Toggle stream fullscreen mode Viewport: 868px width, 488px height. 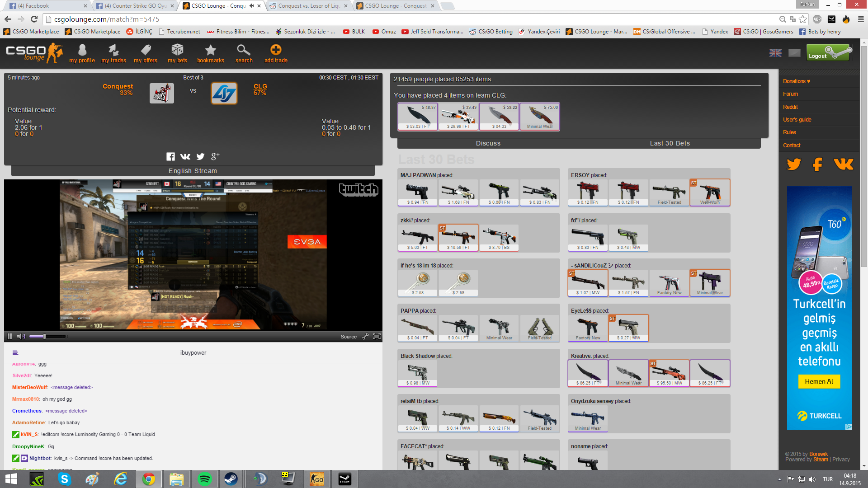pos(377,336)
